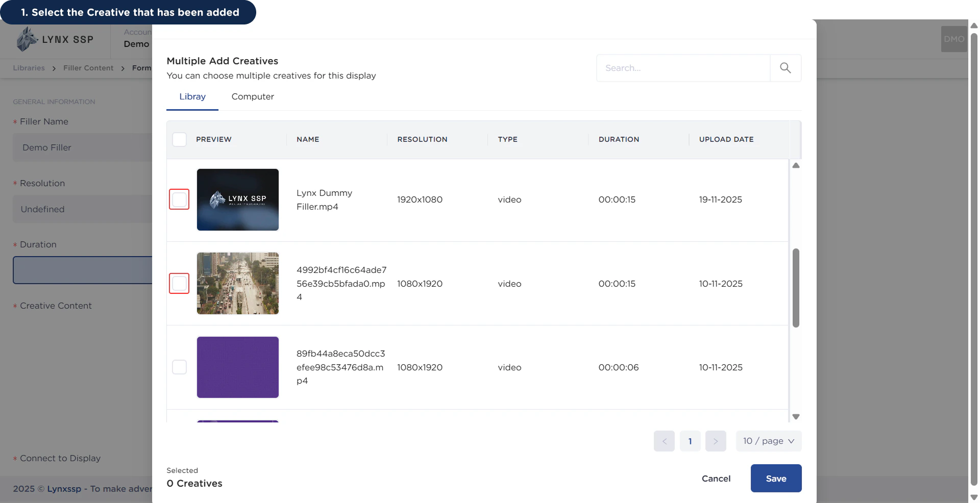Click the breadcrumb chevron after Libraries

(x=53, y=68)
